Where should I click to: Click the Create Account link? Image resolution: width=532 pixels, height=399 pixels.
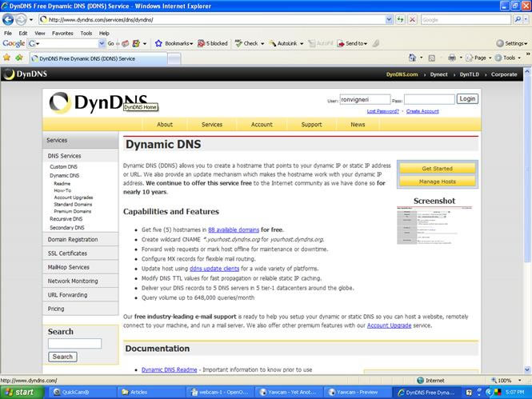(x=422, y=111)
